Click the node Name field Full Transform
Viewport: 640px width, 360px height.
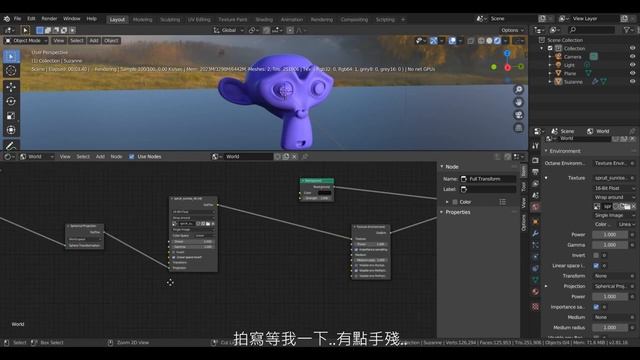tap(488, 179)
